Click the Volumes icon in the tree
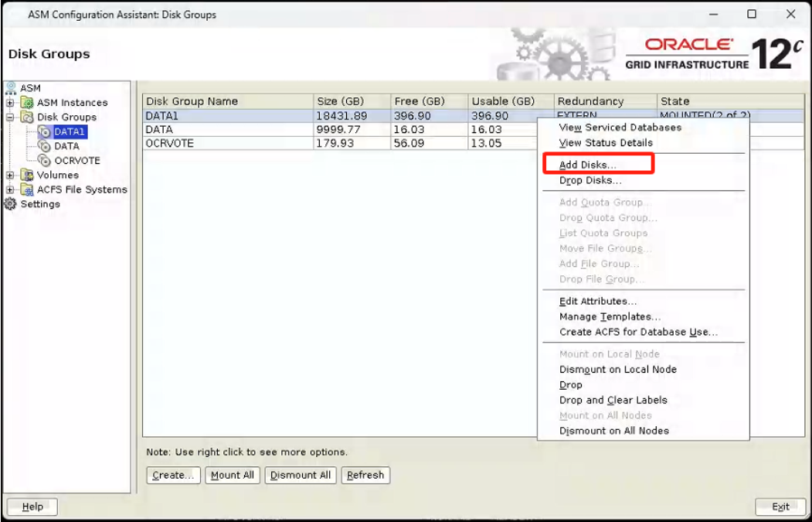The height and width of the screenshot is (522, 812). [x=25, y=175]
